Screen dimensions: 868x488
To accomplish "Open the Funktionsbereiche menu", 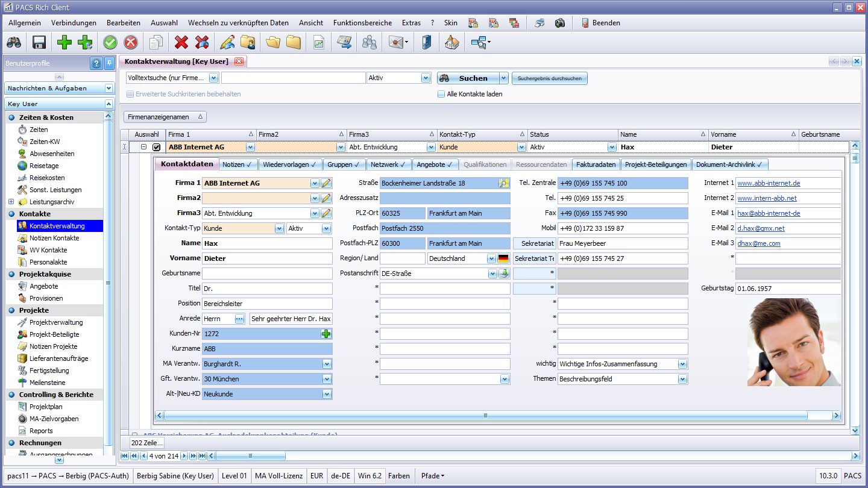I will (362, 23).
